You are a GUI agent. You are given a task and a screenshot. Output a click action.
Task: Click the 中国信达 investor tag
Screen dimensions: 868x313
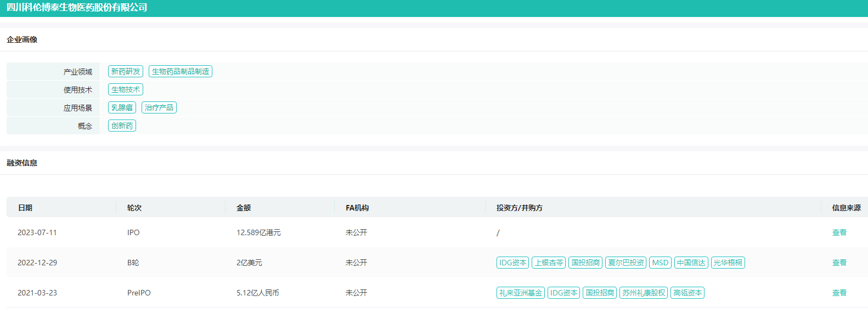point(691,263)
